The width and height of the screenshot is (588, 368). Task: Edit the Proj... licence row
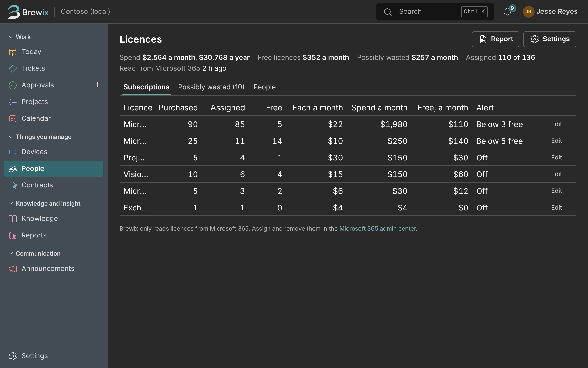(x=556, y=158)
